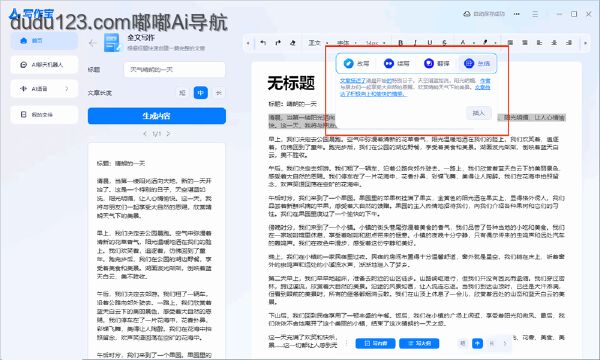Choose the 改写 rewrite option in the popup

click(356, 63)
